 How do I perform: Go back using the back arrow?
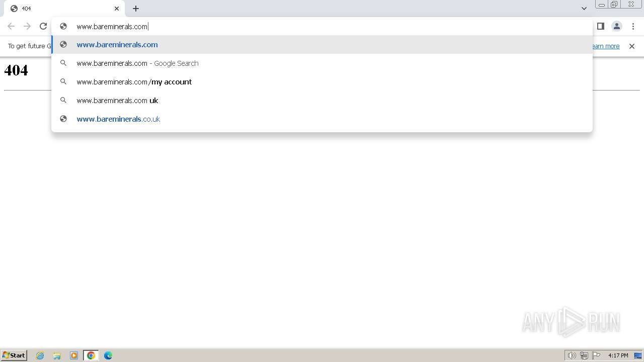[11, 26]
